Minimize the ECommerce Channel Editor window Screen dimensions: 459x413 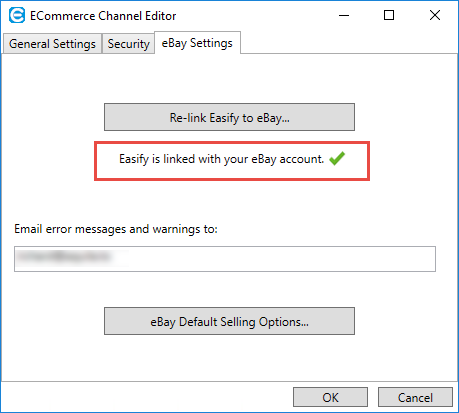tap(344, 15)
